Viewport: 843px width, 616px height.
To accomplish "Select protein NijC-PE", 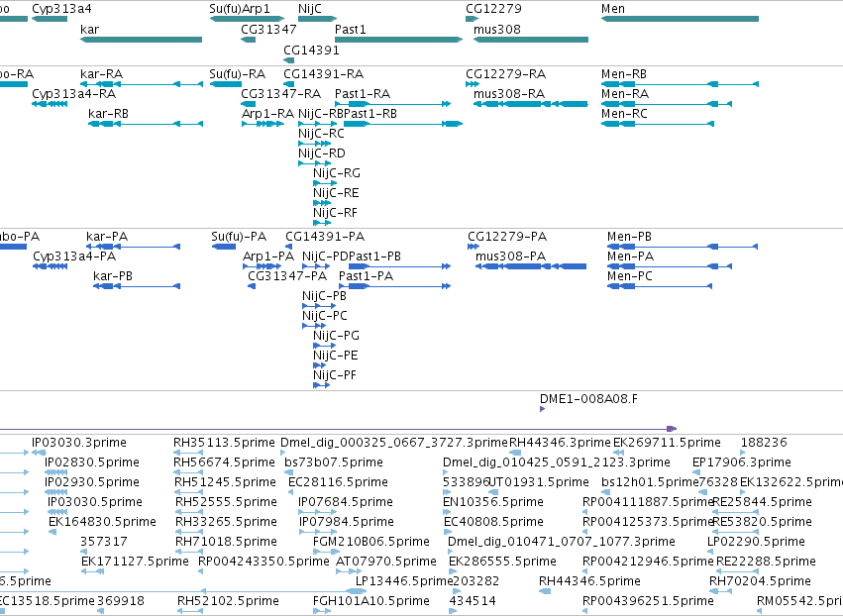I will coord(319,365).
